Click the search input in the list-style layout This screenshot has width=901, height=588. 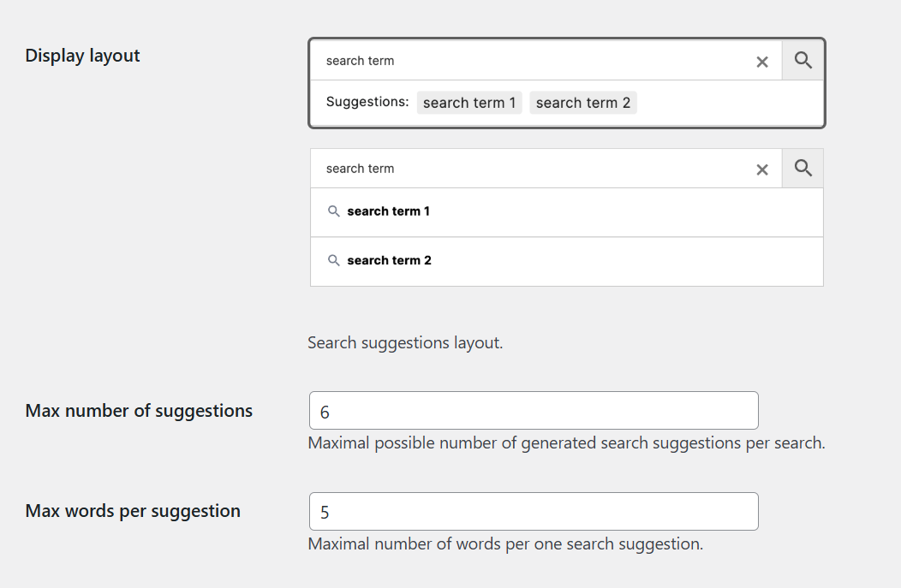[531, 169]
